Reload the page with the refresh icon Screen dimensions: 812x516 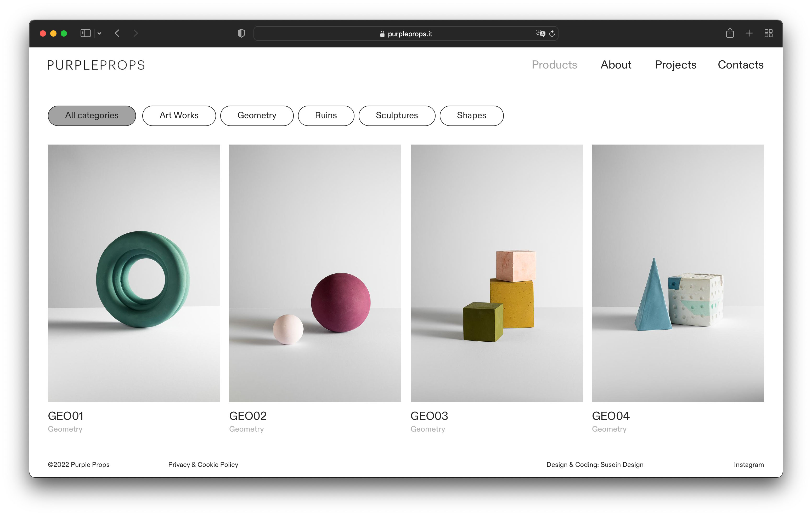tap(552, 33)
